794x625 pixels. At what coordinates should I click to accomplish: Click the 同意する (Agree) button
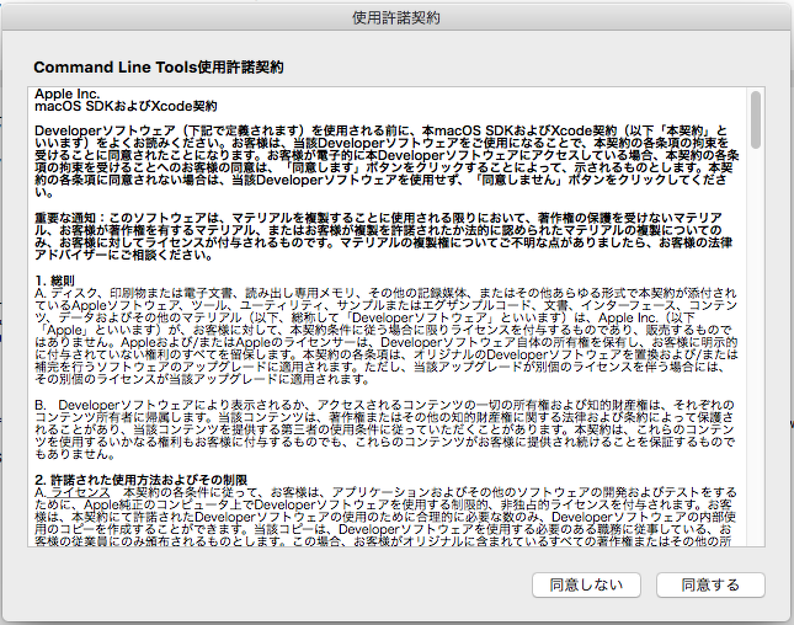coord(710,585)
